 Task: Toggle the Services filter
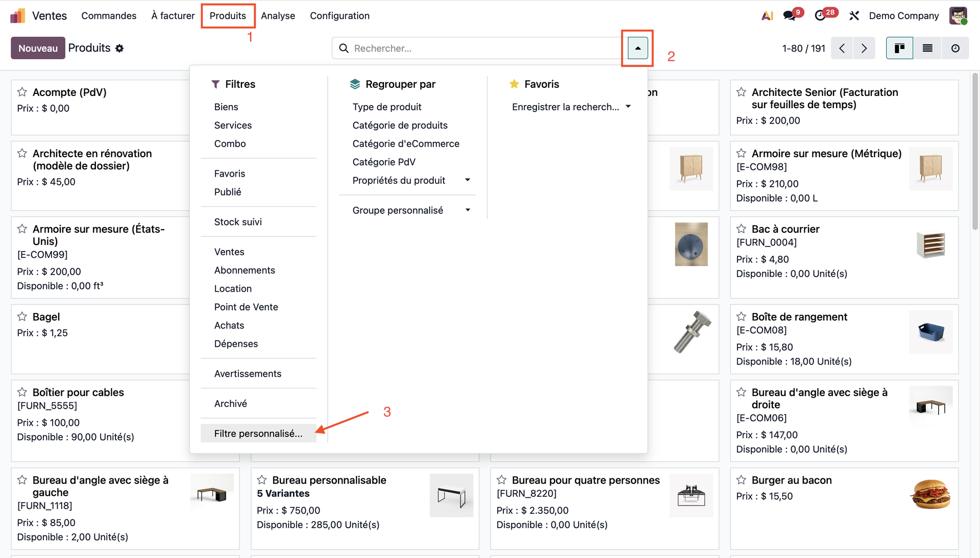233,125
